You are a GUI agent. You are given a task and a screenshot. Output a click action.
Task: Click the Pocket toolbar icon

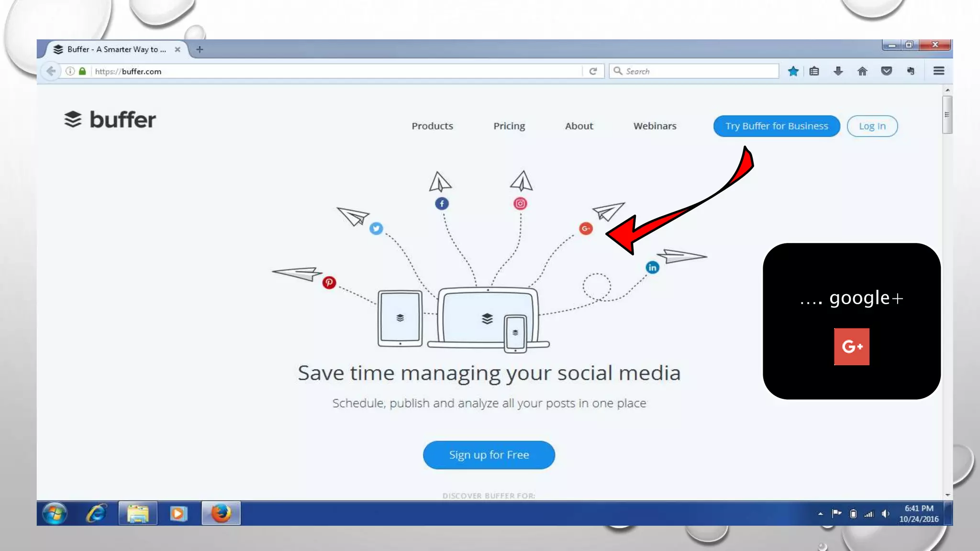click(x=886, y=71)
